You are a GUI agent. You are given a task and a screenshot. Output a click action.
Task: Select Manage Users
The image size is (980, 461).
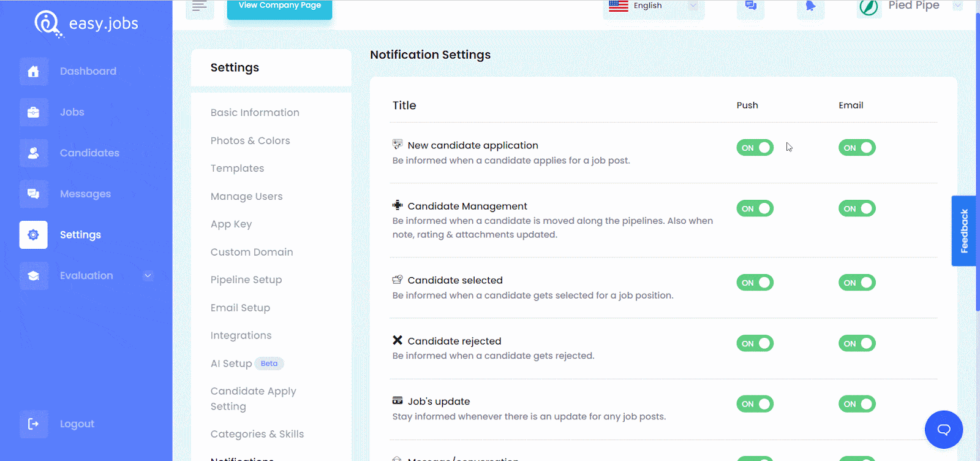246,196
